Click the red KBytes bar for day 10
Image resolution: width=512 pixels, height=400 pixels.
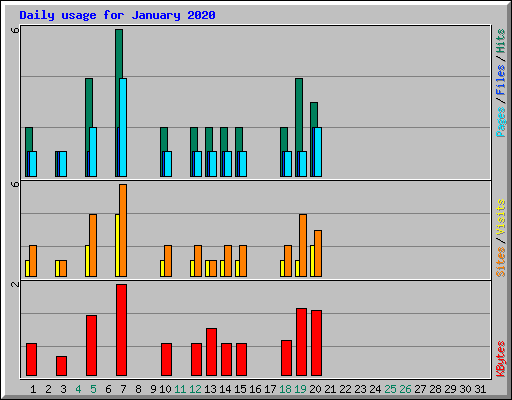pos(166,359)
